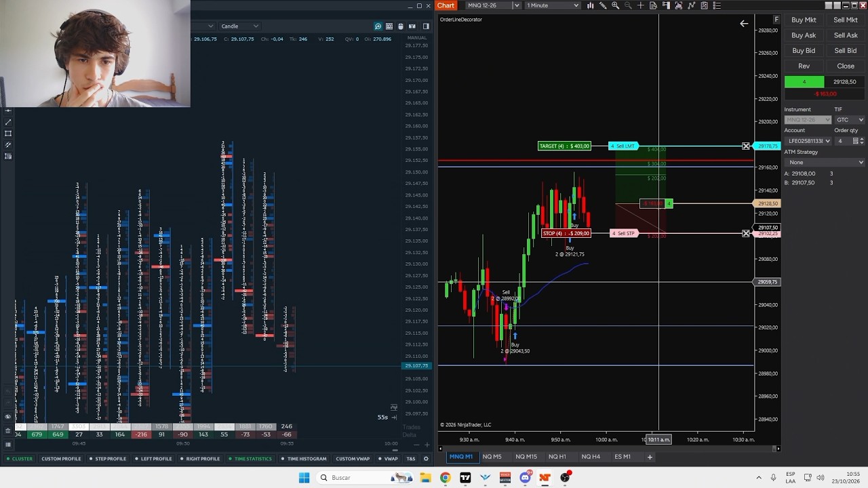
Task: Click the mouse mode icon in footprint toolbar
Action: coord(400,26)
